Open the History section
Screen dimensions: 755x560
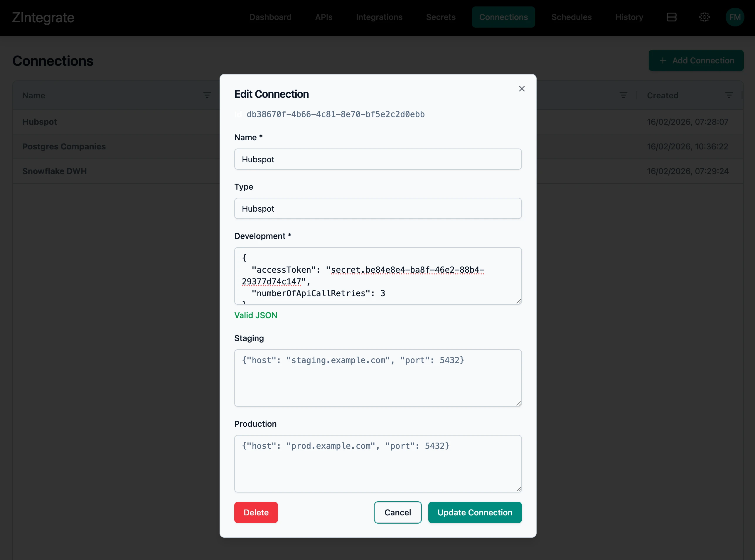[629, 17]
